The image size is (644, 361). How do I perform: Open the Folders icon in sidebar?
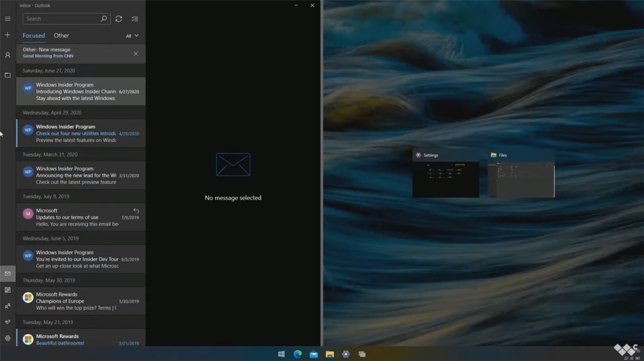[x=8, y=75]
